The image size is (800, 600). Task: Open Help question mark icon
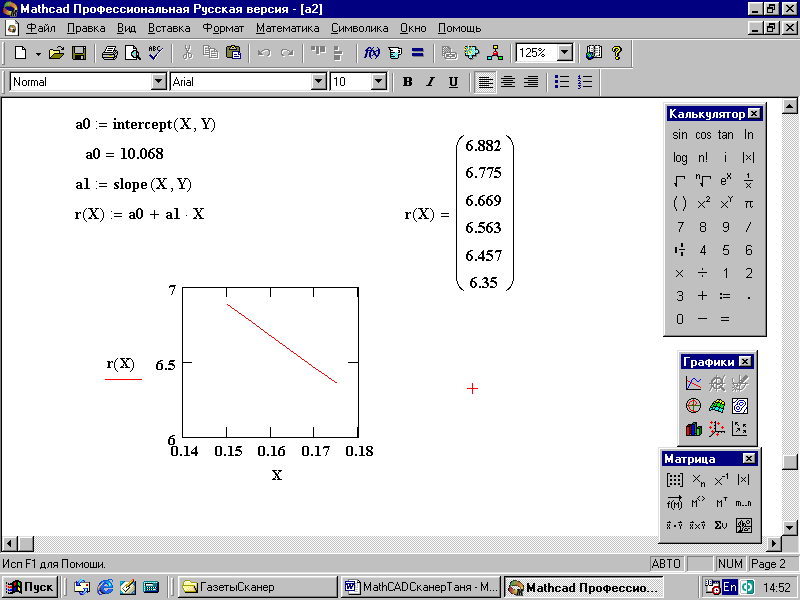(x=617, y=53)
